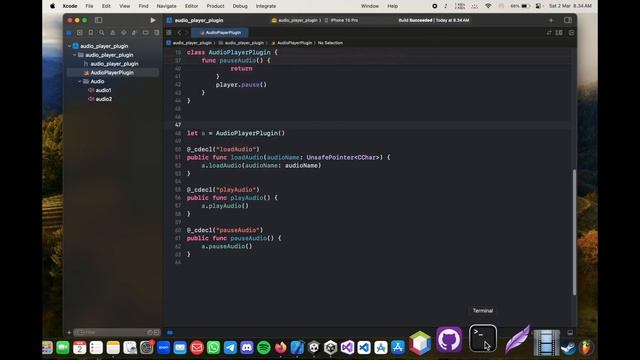Open the Product menu
640x360 pixels.
(x=215, y=6)
